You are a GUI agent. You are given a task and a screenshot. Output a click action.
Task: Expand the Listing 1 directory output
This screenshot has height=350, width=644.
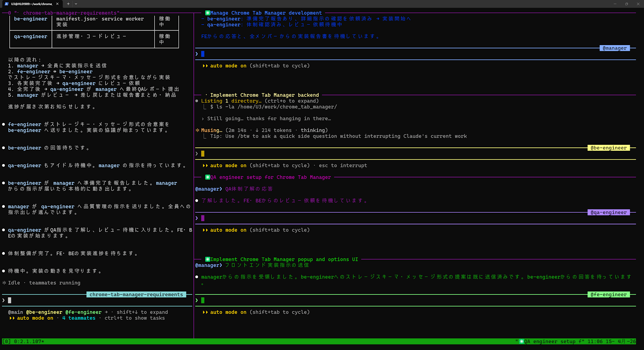[231, 101]
